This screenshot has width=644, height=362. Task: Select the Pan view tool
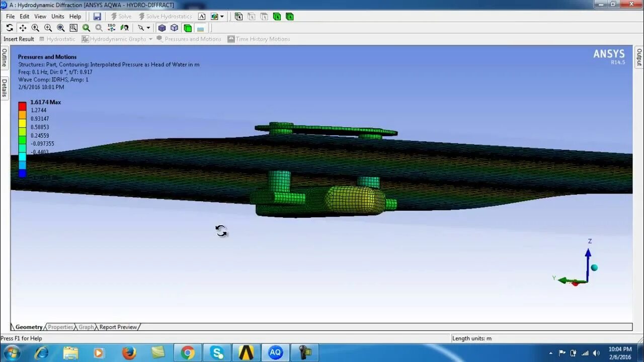click(23, 28)
